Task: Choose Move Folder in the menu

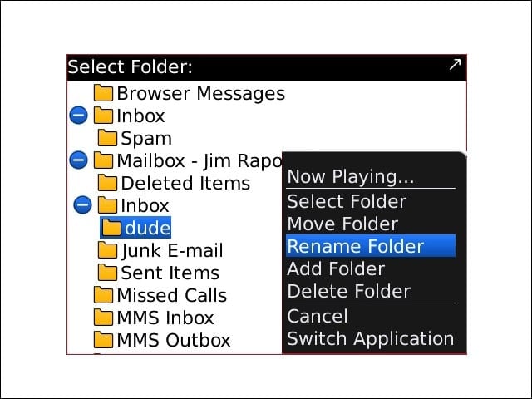Action: click(x=370, y=224)
